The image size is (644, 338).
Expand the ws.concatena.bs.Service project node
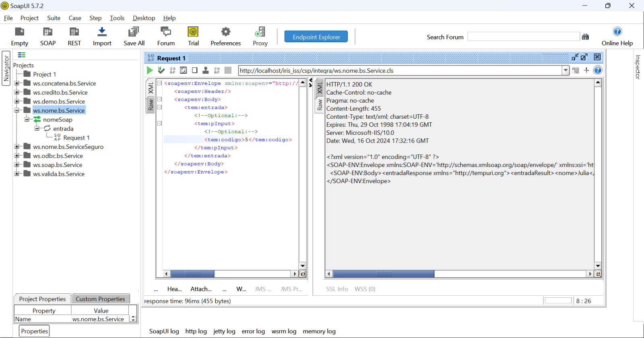[17, 83]
